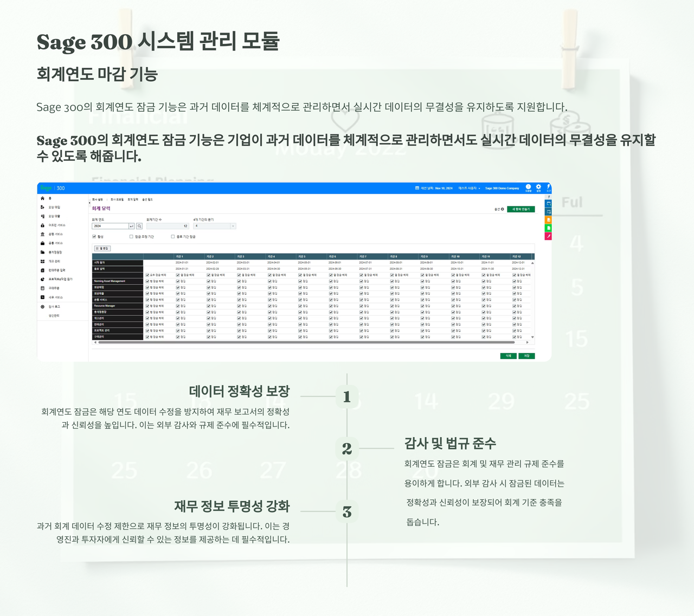Click the 회사 설정 breadcrumb item
694x616 pixels.
coord(98,199)
